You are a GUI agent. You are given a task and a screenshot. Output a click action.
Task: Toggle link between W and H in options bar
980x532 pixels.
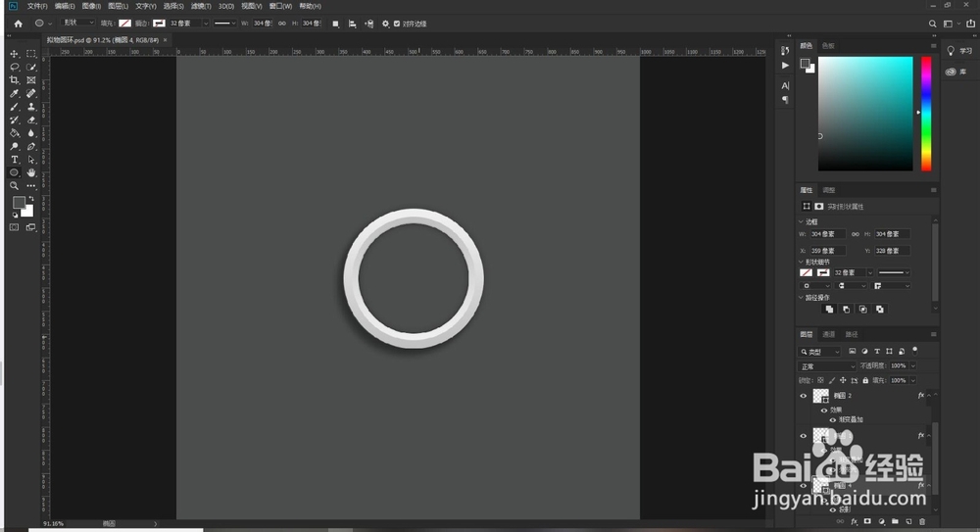[282, 24]
